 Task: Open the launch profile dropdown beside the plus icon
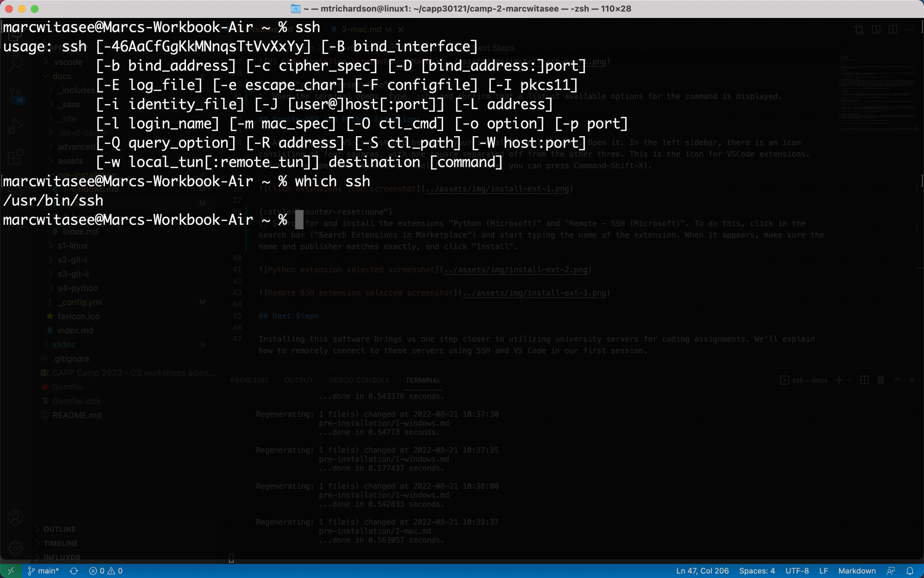850,381
